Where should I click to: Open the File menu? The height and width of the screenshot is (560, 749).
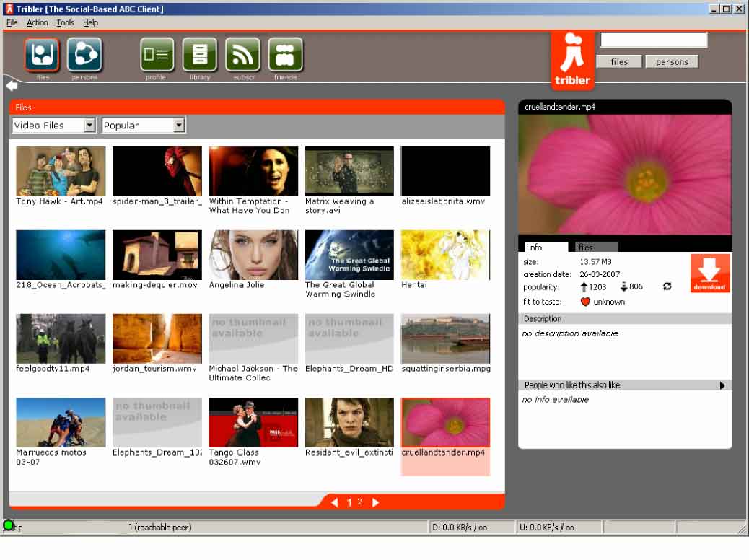pos(12,22)
